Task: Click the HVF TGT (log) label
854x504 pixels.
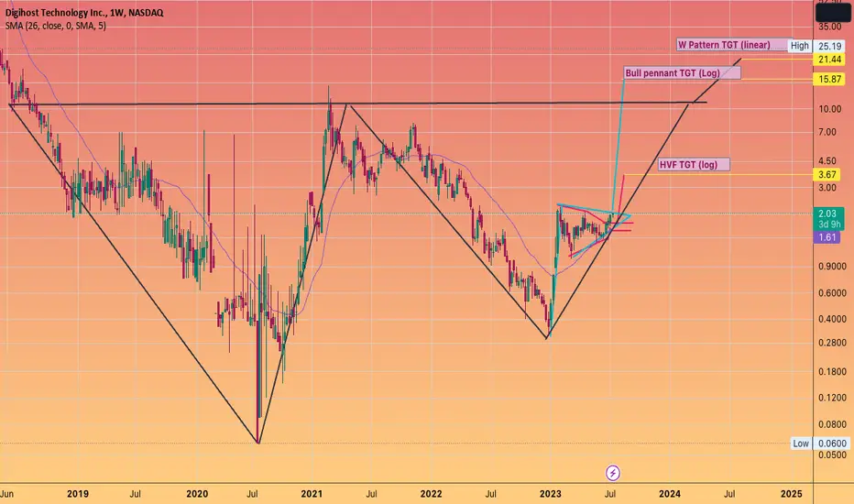Action: click(x=694, y=165)
